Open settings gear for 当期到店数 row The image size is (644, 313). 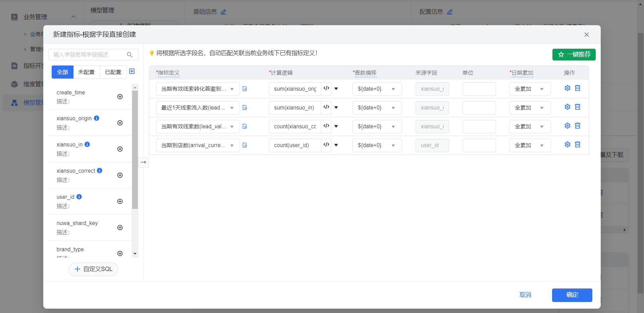[568, 144]
